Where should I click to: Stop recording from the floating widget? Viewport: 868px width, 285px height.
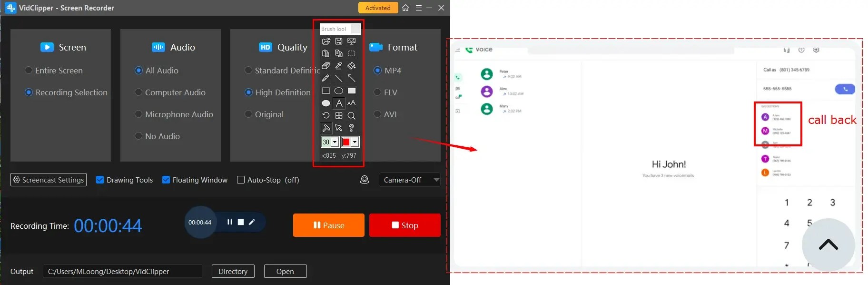(241, 222)
